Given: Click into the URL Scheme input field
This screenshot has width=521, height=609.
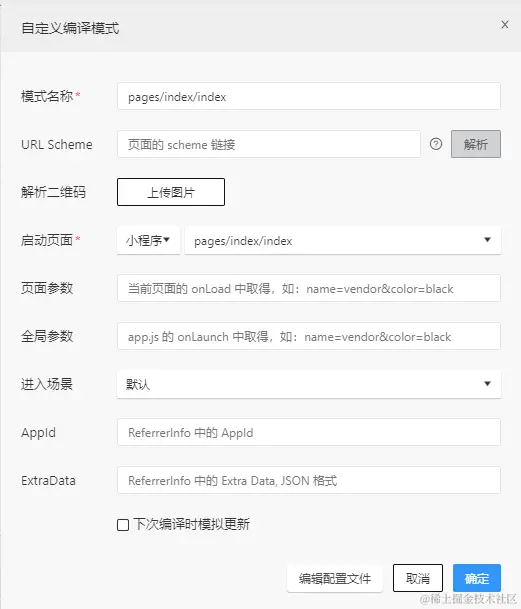Looking at the screenshot, I should pyautogui.click(x=269, y=144).
